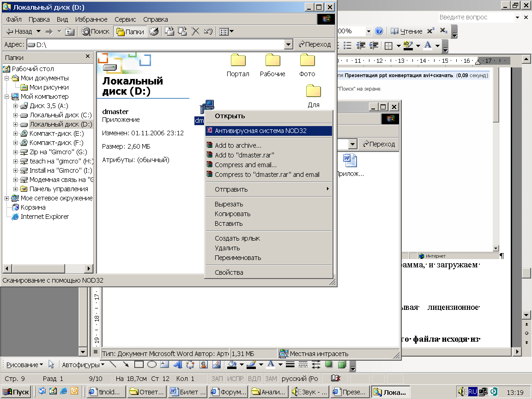Choose Compress and email...

(268, 165)
